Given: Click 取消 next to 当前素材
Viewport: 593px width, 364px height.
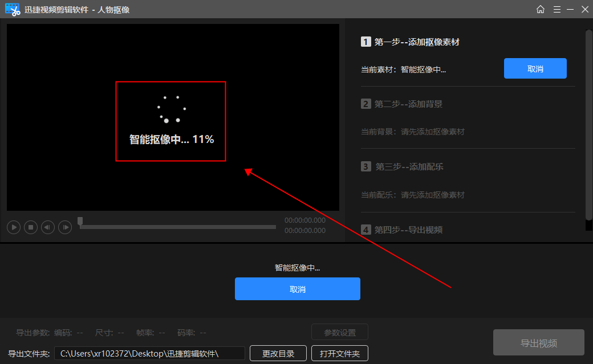Looking at the screenshot, I should 535,68.
